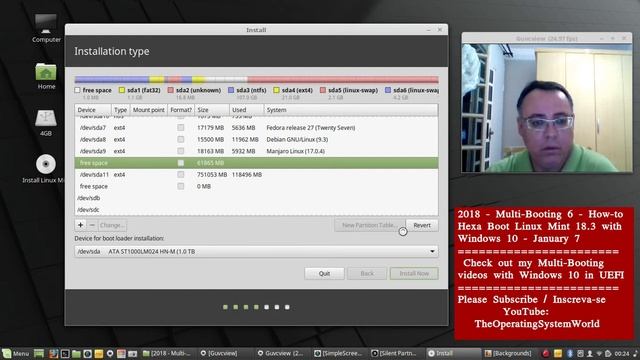
Task: Toggle format checkbox for /dev/sda11
Action: pyautogui.click(x=180, y=174)
